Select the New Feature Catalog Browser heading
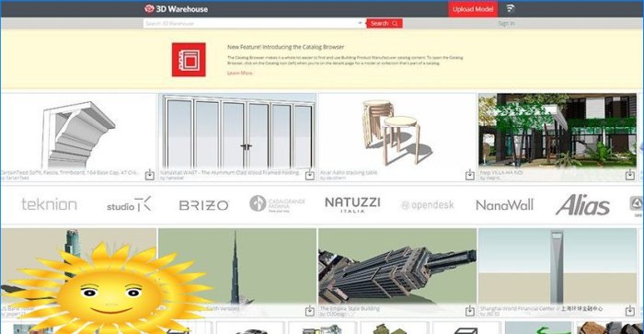Image resolution: width=644 pixels, height=334 pixels. click(286, 47)
